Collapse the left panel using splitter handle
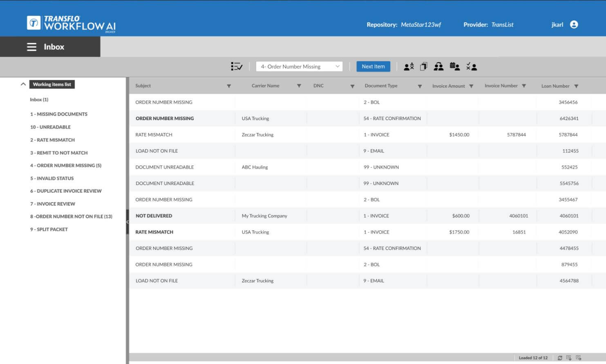 pos(127,222)
